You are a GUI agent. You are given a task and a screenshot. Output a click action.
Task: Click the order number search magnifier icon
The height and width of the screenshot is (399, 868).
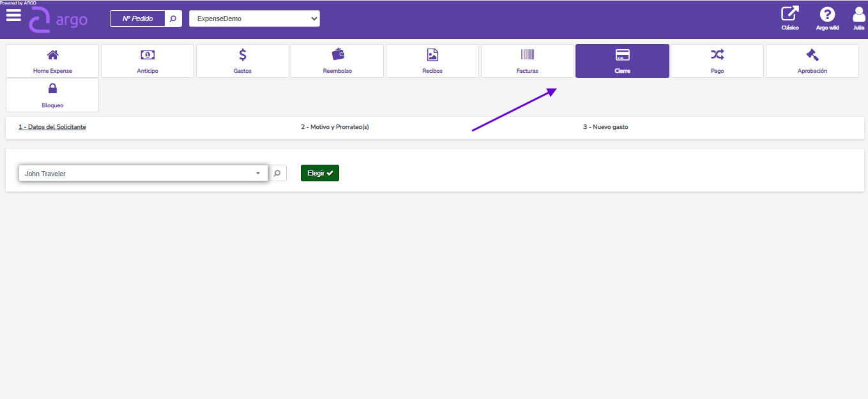(x=172, y=19)
